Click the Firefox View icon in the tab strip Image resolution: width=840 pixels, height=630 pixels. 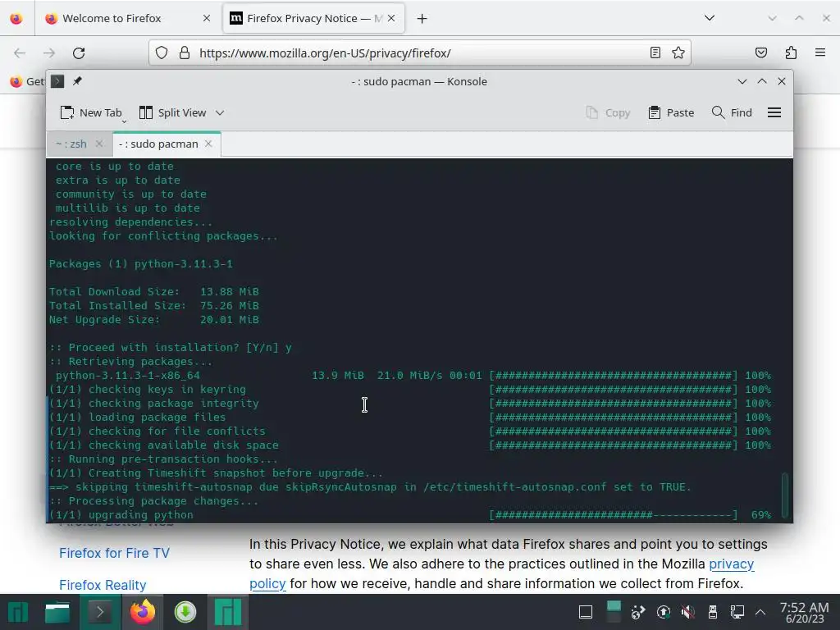tap(16, 19)
